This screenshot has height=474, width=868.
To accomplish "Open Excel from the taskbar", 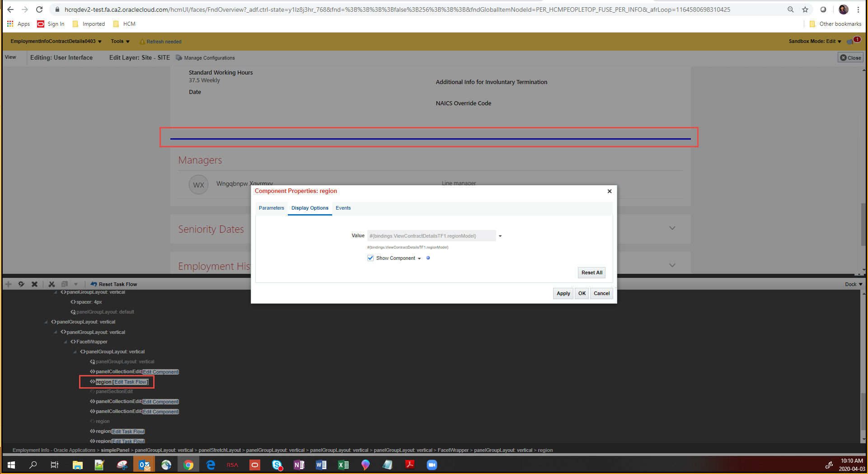I will click(343, 465).
